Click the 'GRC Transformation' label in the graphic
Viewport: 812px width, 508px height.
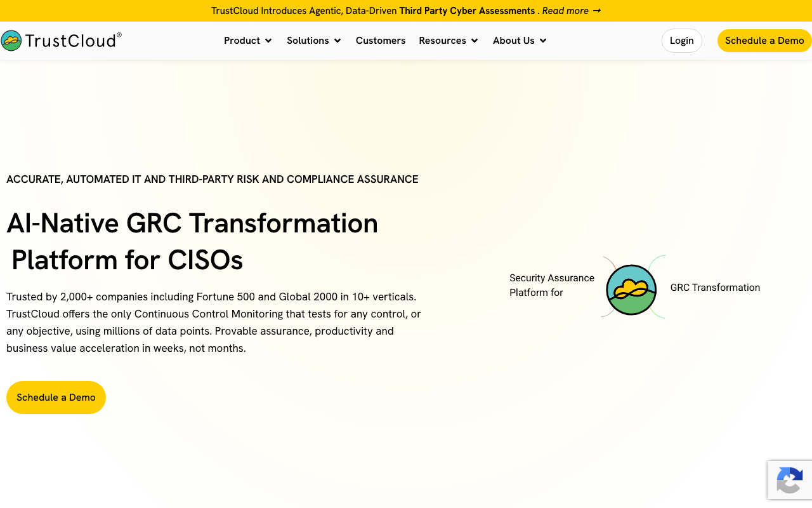[x=715, y=288]
